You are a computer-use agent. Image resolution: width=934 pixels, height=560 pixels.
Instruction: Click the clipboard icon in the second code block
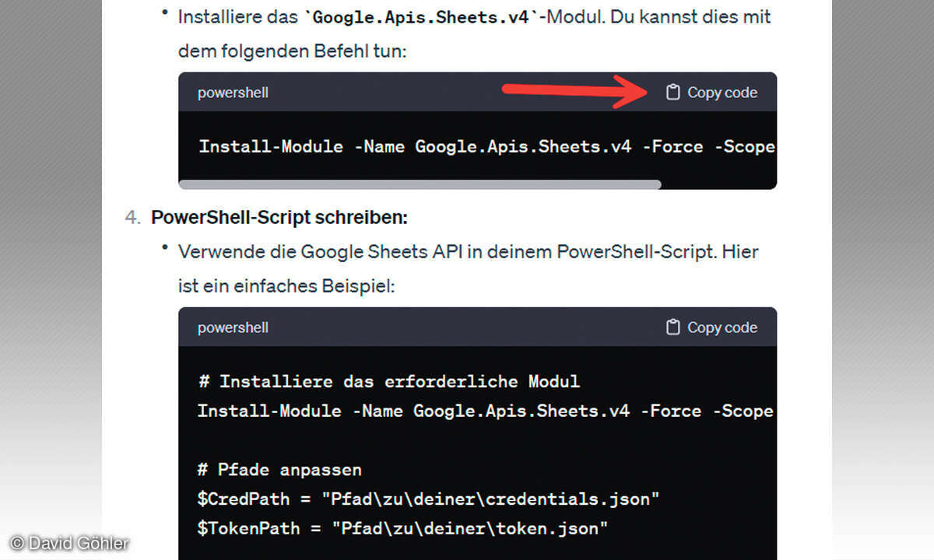[672, 327]
